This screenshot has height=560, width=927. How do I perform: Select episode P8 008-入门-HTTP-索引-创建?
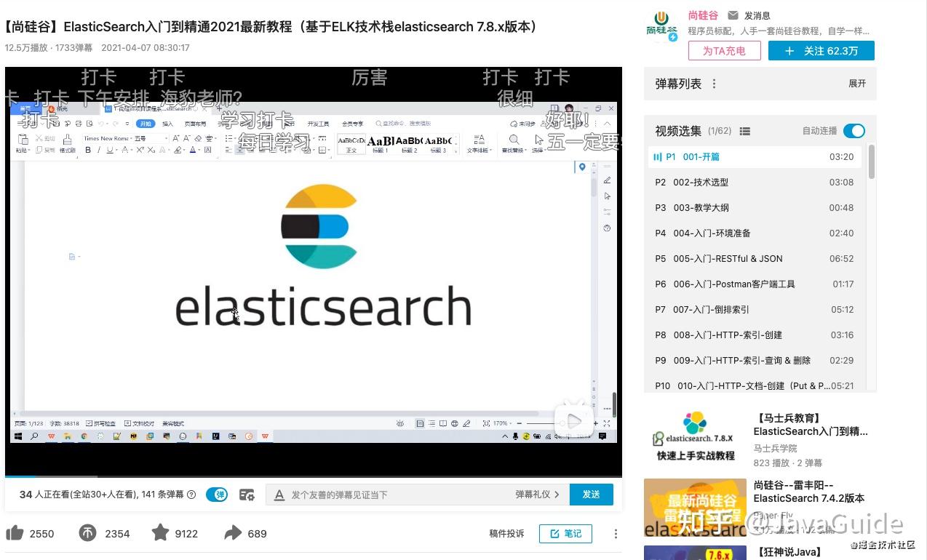click(755, 335)
